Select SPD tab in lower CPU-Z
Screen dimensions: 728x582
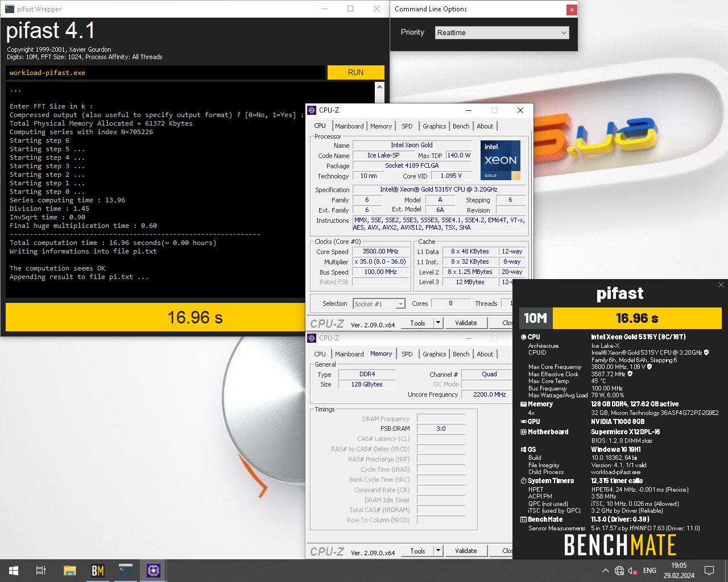click(407, 354)
